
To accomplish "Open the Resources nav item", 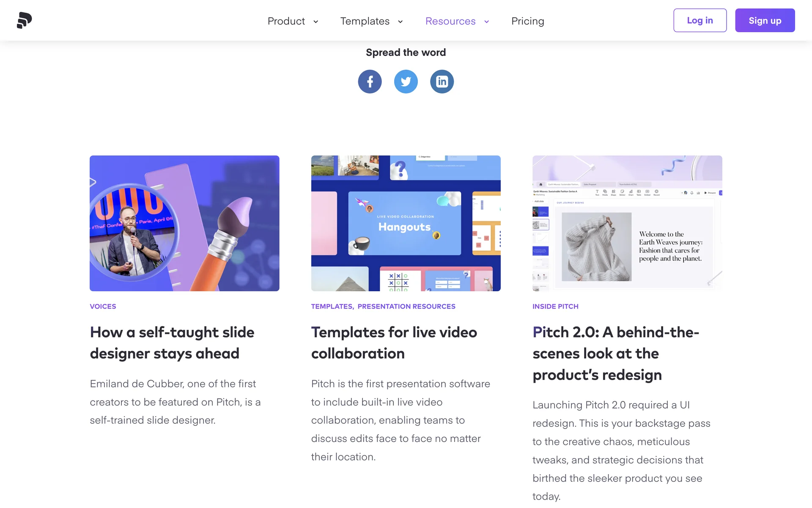I will click(x=450, y=21).
